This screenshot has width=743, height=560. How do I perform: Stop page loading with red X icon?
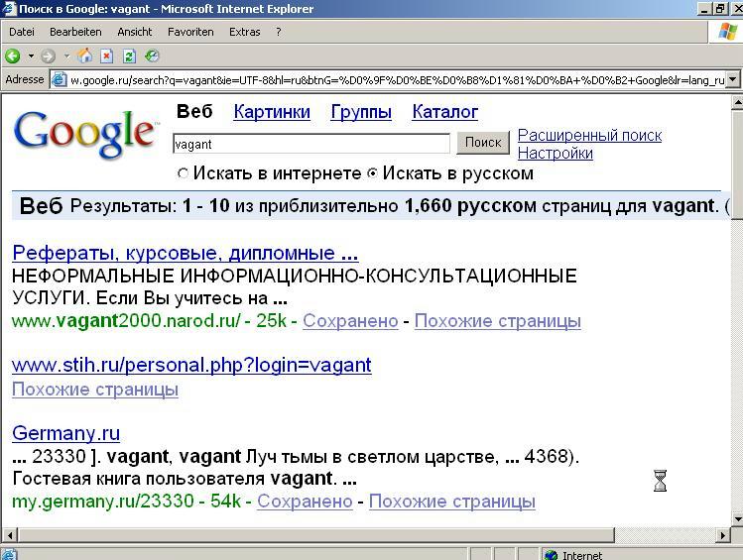click(106, 56)
